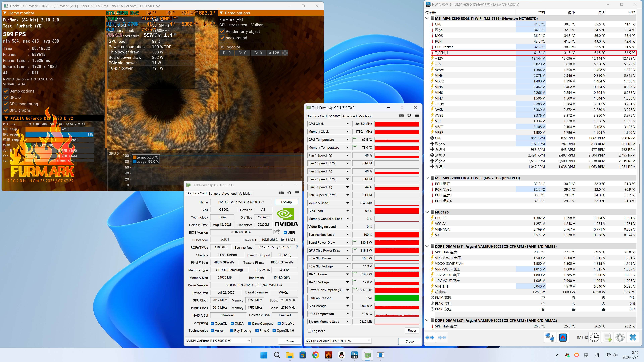Open GPU selector dropdown in Sensors window
644x362 pixels.
(x=338, y=341)
